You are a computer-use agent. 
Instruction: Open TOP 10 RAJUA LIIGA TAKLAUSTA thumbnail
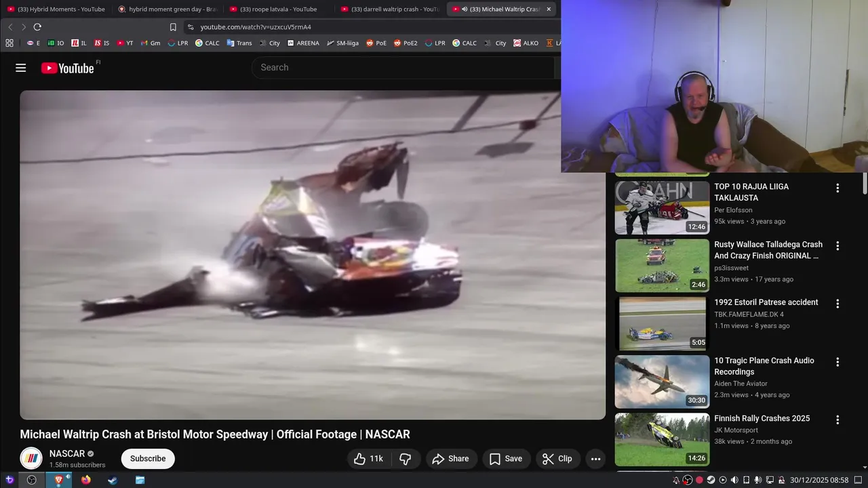[662, 207]
